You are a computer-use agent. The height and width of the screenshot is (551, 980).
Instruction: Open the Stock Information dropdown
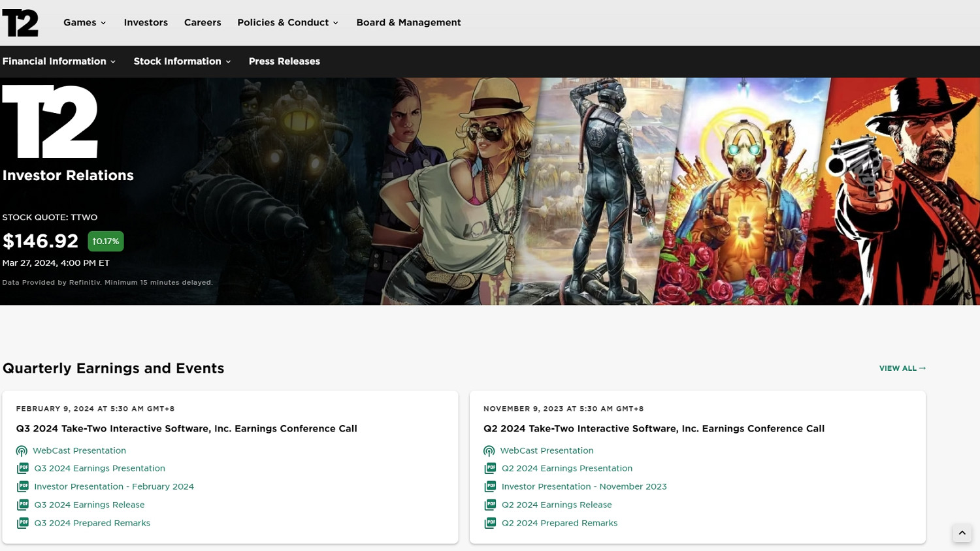[182, 61]
